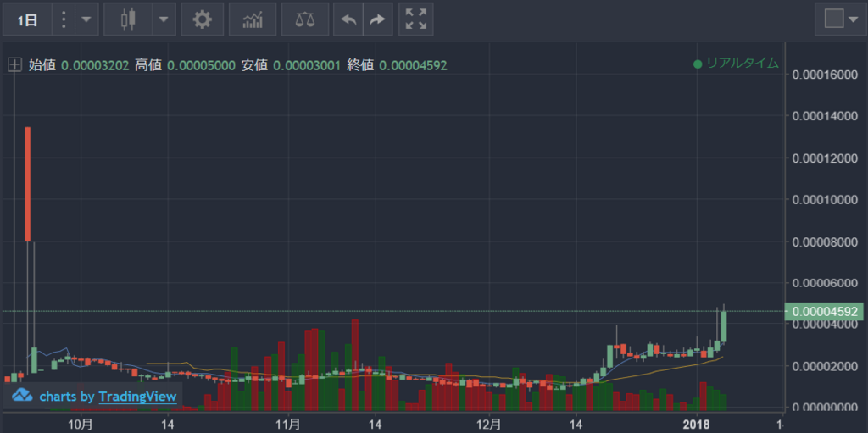The height and width of the screenshot is (433, 868).
Task: Click the 終値 0.00004592 value
Action: [x=413, y=66]
